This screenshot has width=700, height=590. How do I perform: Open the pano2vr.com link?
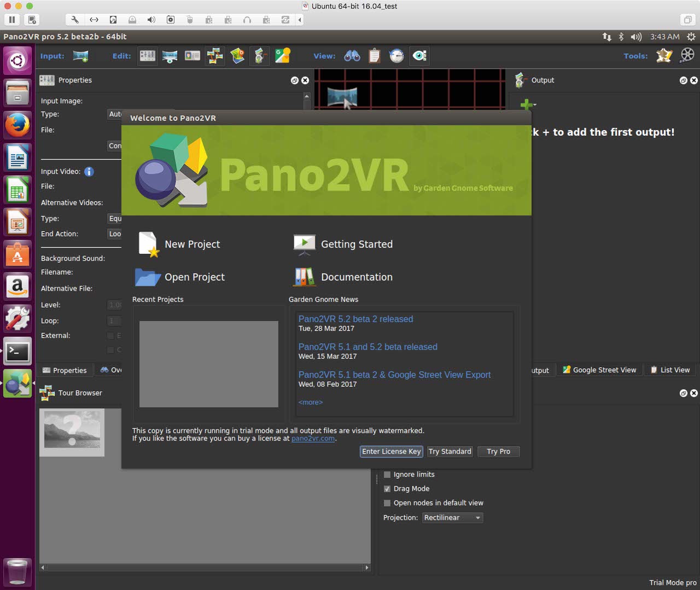coord(313,439)
